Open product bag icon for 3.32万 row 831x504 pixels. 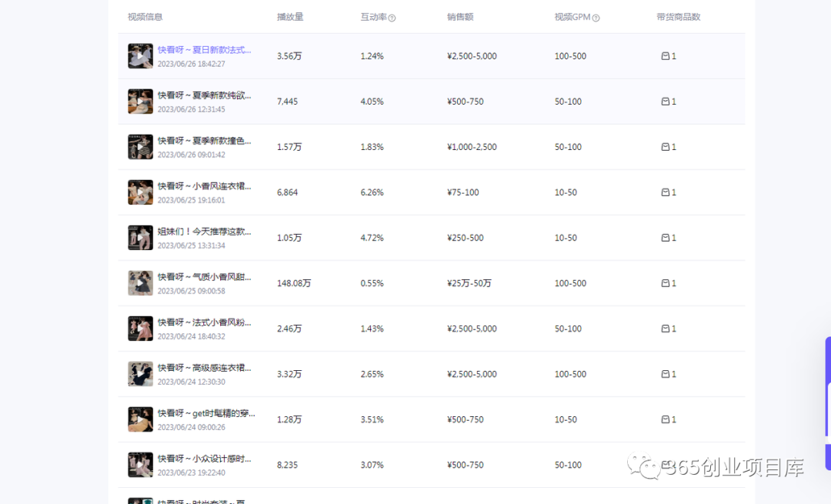tap(665, 374)
